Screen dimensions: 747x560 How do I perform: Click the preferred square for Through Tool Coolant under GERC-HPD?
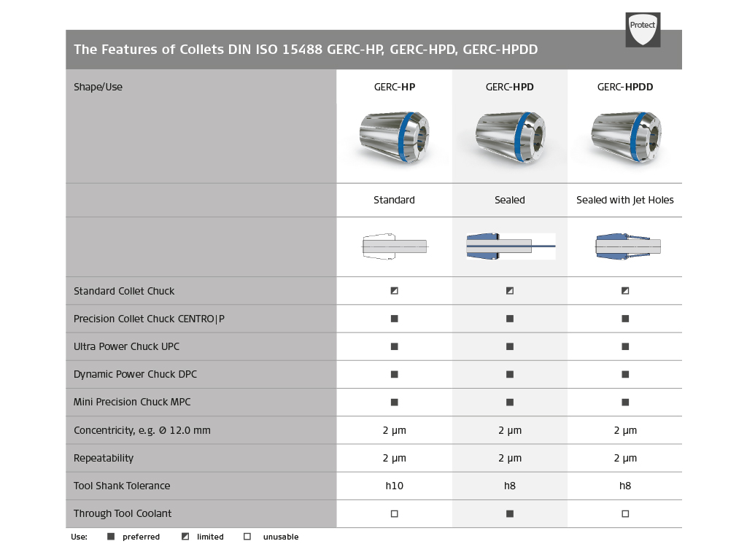[x=510, y=514]
